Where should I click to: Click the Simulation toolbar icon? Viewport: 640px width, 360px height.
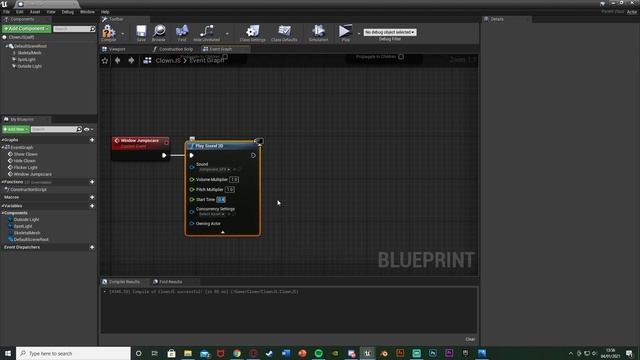(318, 32)
